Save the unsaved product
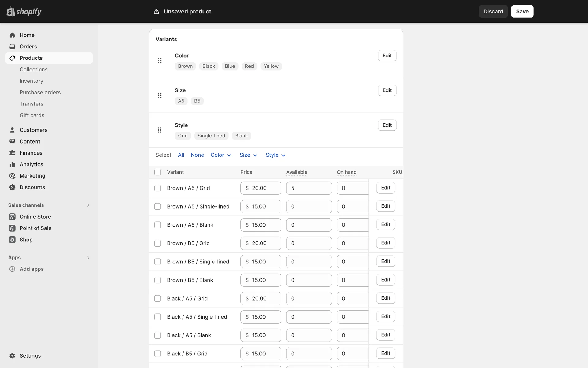The width and height of the screenshot is (588, 368). [522, 11]
